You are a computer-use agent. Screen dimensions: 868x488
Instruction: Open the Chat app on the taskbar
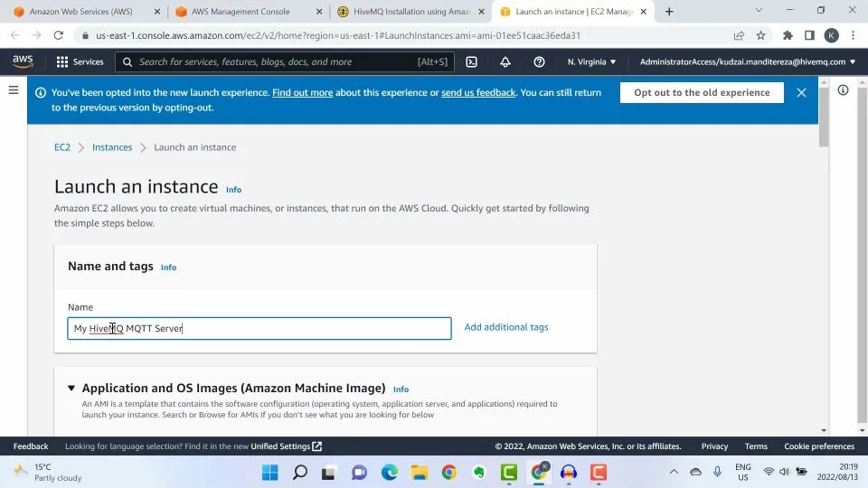click(359, 473)
